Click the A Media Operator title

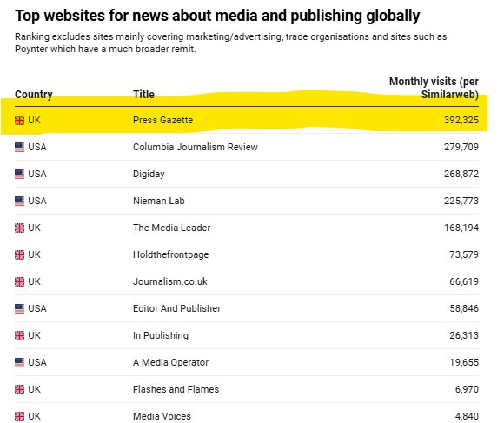[x=170, y=362]
